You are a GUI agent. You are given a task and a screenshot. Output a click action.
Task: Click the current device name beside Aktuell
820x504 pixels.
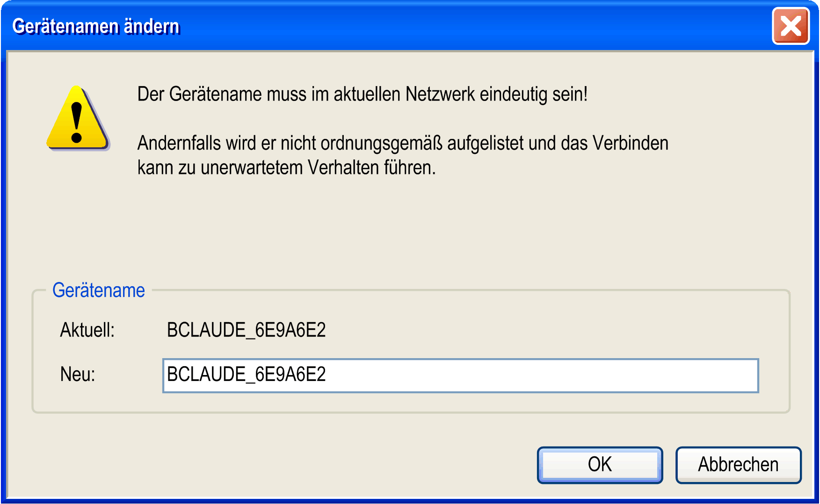coord(246,330)
